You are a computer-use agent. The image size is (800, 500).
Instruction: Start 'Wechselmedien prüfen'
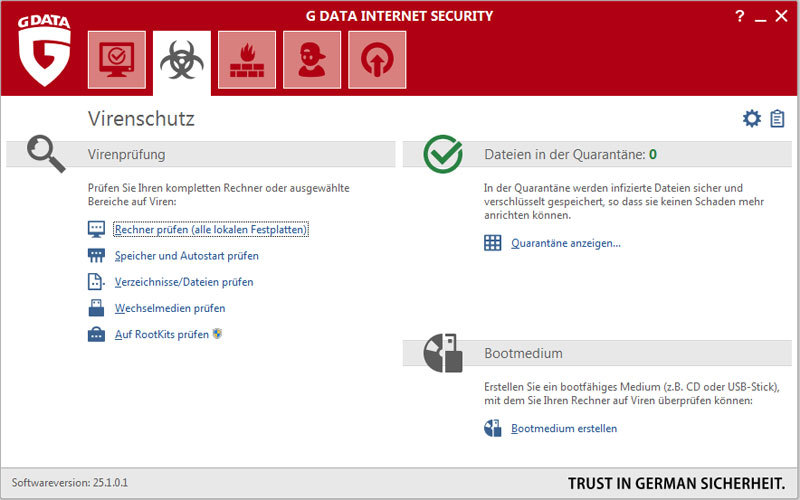pos(170,308)
